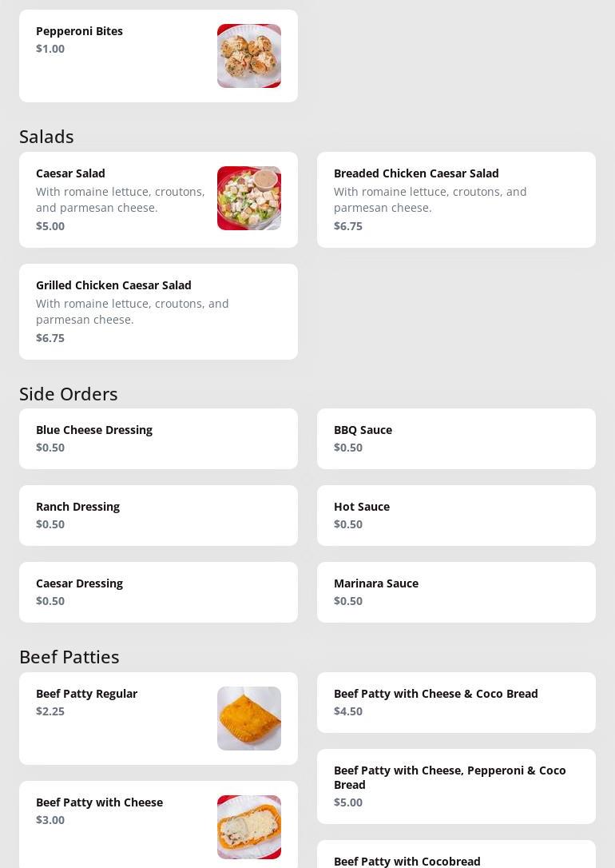
Task: Add Blue Cheese Dressing side order
Action: tap(158, 439)
